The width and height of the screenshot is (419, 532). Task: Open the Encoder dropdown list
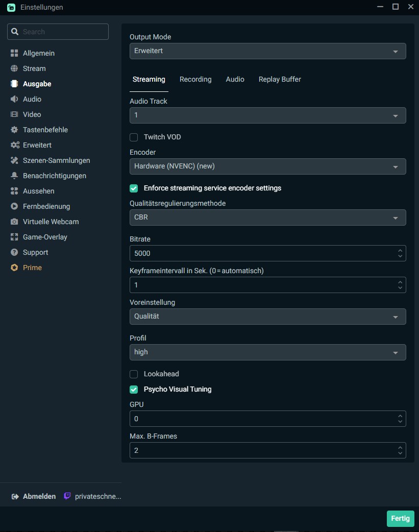(267, 166)
